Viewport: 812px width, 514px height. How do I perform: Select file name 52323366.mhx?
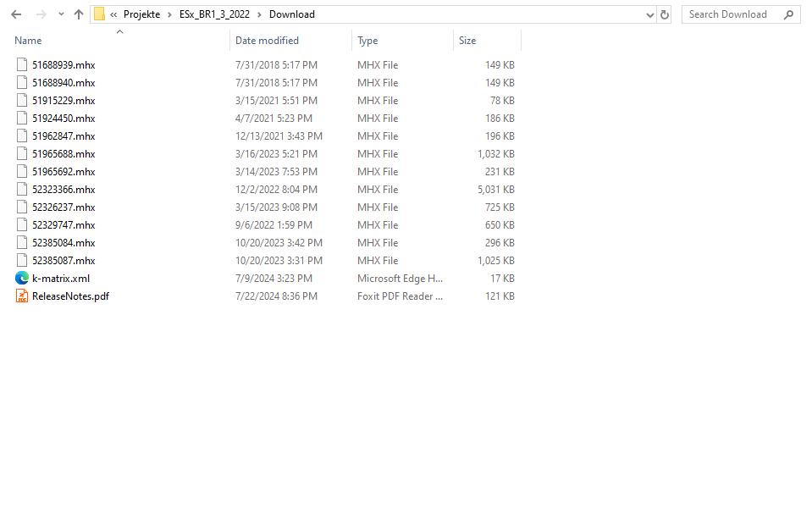coord(64,189)
